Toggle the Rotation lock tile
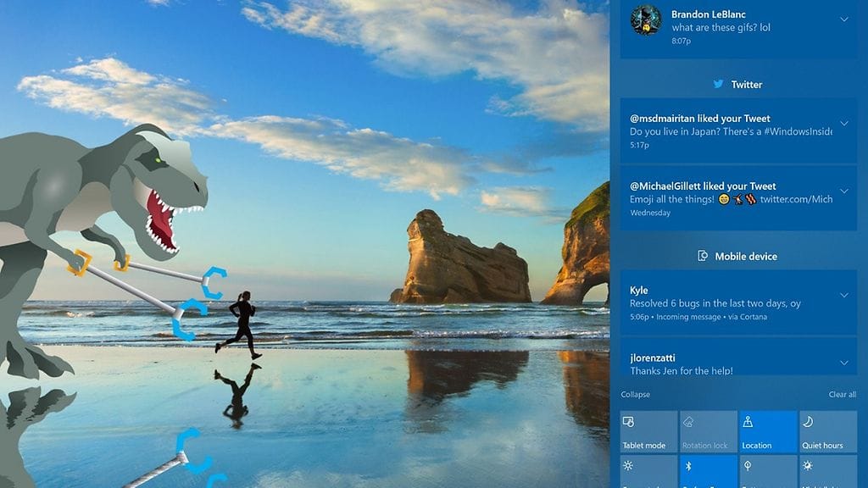Image resolution: width=868 pixels, height=488 pixels. click(708, 432)
